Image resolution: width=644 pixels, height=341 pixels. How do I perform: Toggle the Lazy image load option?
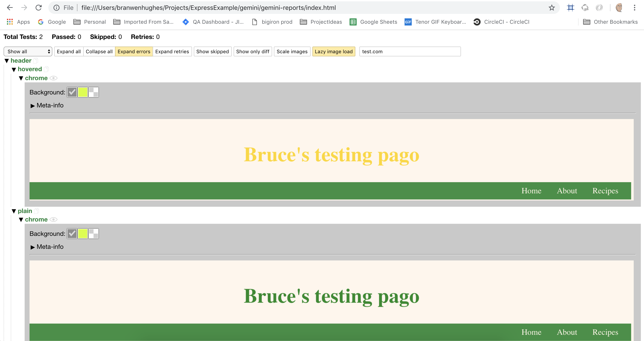click(333, 51)
